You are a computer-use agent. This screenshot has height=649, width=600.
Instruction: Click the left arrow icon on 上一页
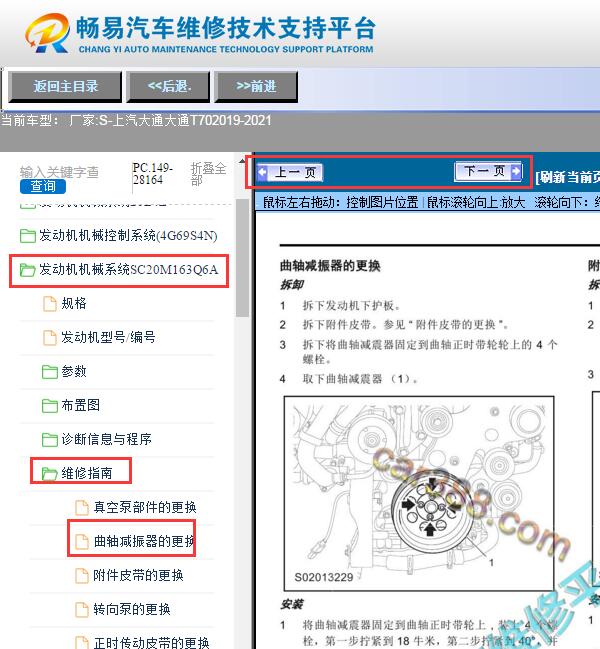point(262,172)
